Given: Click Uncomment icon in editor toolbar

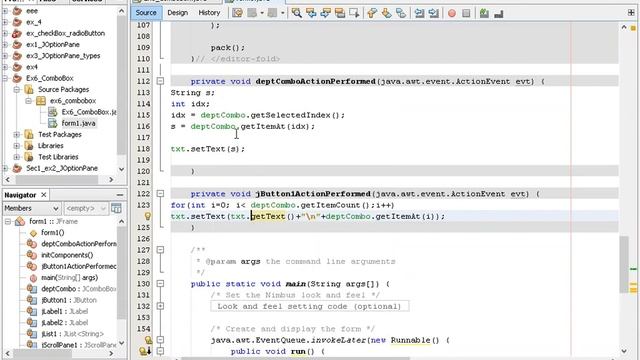Looking at the screenshot, I should 484,13.
